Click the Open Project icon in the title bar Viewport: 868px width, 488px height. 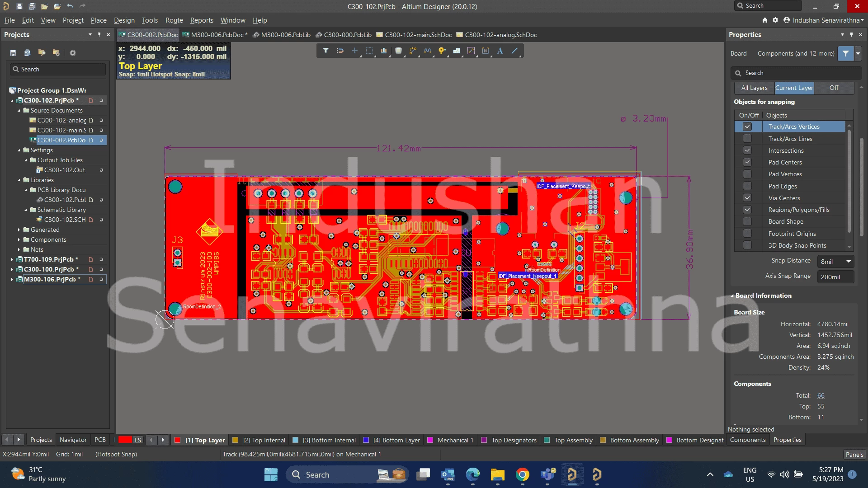(57, 6)
